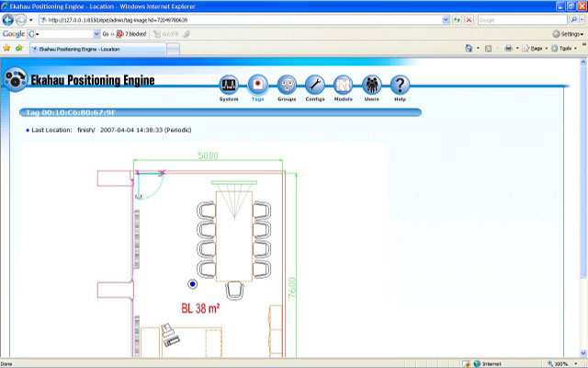
Task: Open the System section icon
Action: [229, 86]
